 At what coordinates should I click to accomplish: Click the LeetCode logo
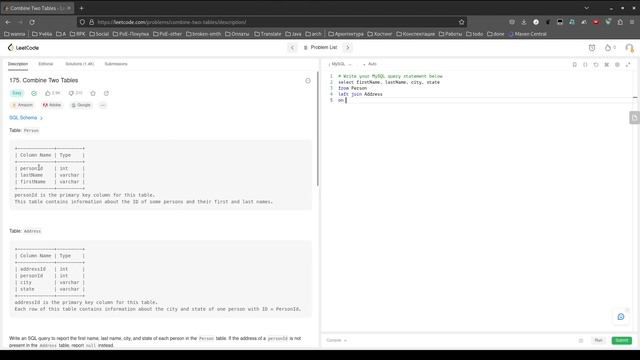[23, 48]
